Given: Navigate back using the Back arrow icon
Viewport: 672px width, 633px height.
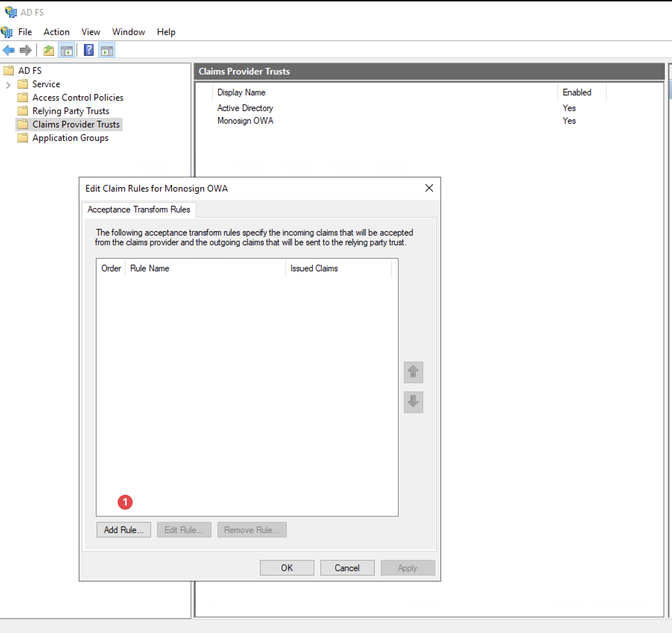Looking at the screenshot, I should [9, 50].
